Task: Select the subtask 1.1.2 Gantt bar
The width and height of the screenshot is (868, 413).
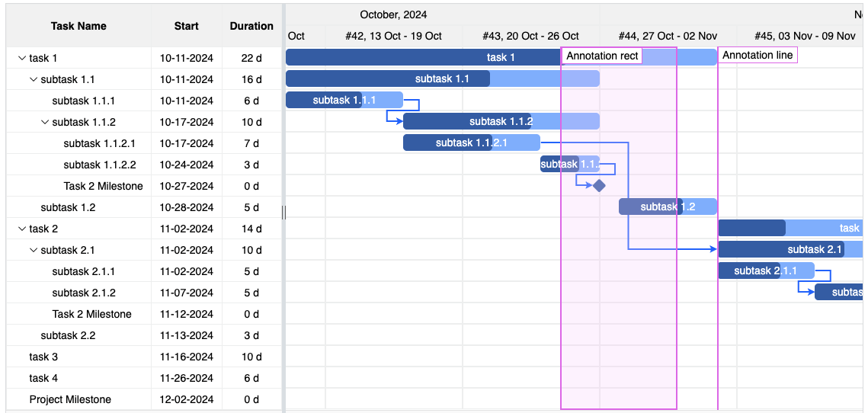Action: (x=501, y=121)
